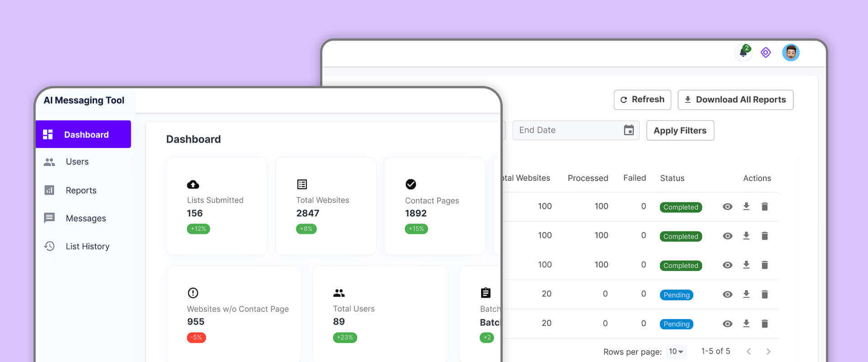Click Download All Reports button
This screenshot has height=362, width=868.
[x=735, y=100]
